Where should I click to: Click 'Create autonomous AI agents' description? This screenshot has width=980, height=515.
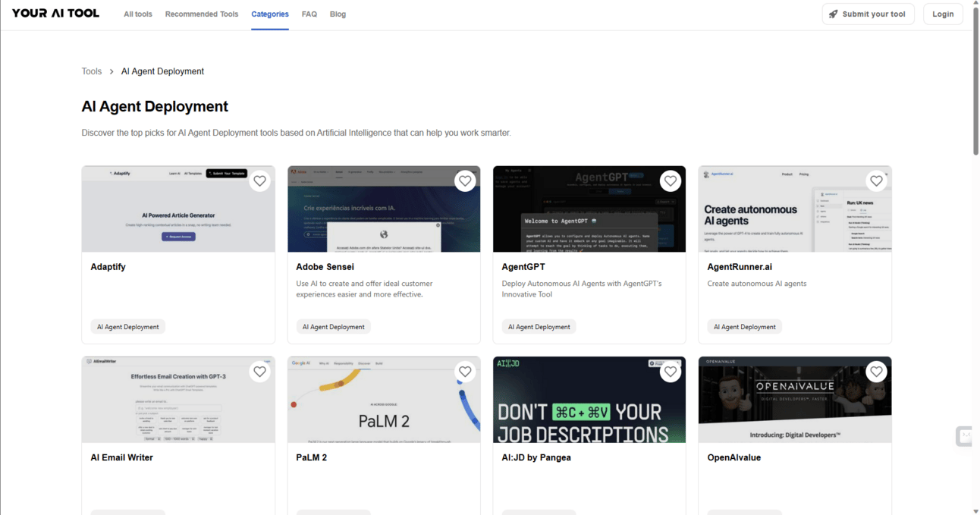coord(757,284)
